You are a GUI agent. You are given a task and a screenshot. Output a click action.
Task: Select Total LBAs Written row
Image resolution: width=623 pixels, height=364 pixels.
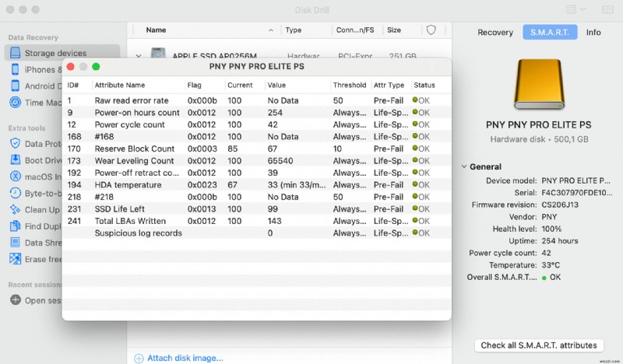coord(257,221)
